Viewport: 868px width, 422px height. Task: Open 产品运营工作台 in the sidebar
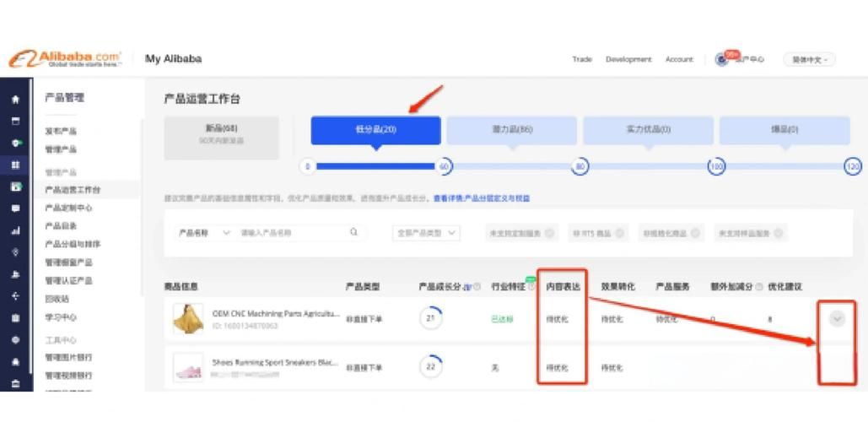point(73,190)
